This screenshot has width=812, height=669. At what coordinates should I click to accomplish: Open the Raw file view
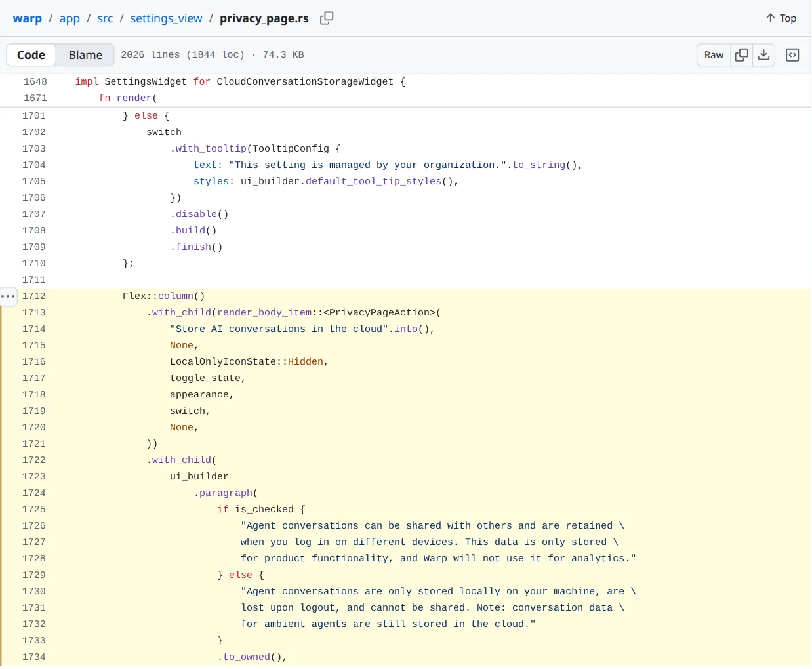coord(714,55)
